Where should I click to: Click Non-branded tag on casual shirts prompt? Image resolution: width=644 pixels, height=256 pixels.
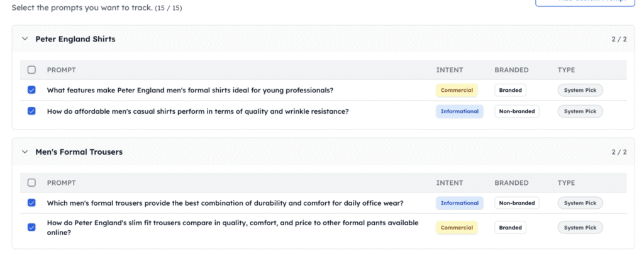pyautogui.click(x=517, y=111)
